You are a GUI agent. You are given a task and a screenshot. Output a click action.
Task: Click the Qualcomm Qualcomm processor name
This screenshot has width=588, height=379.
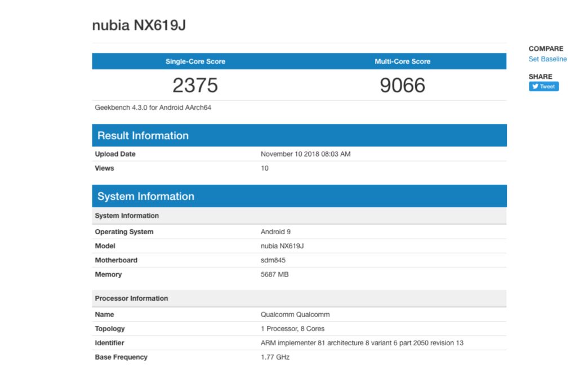(295, 314)
